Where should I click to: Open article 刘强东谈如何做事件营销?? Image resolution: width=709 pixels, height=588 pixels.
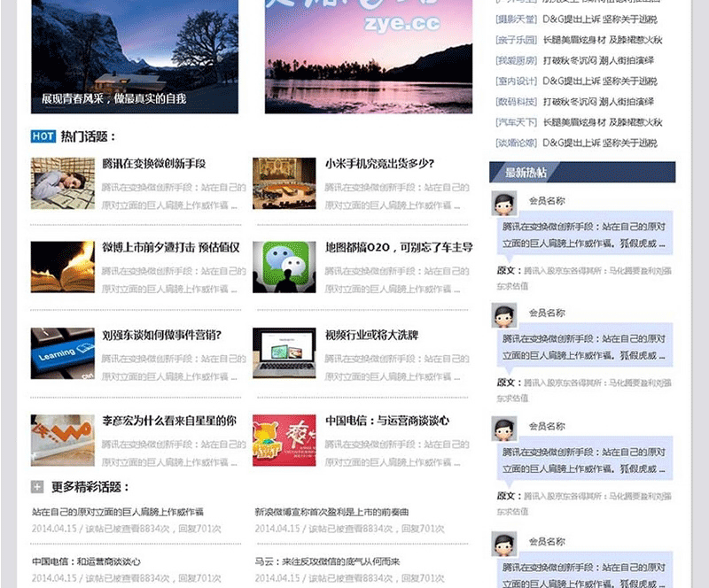161,335
